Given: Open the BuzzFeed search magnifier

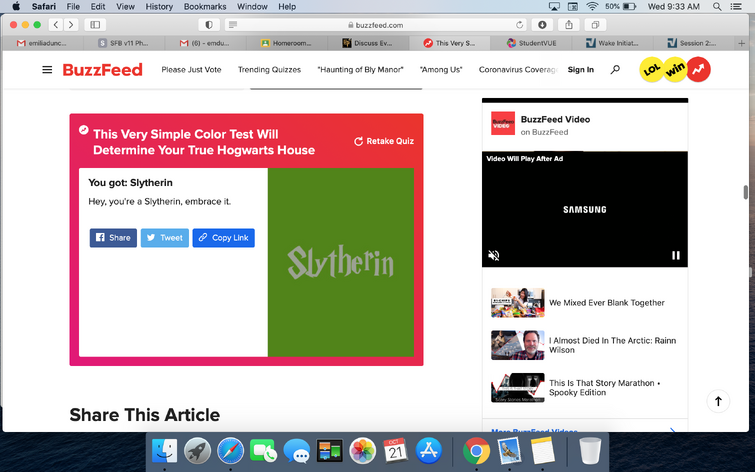Looking at the screenshot, I should [x=615, y=70].
